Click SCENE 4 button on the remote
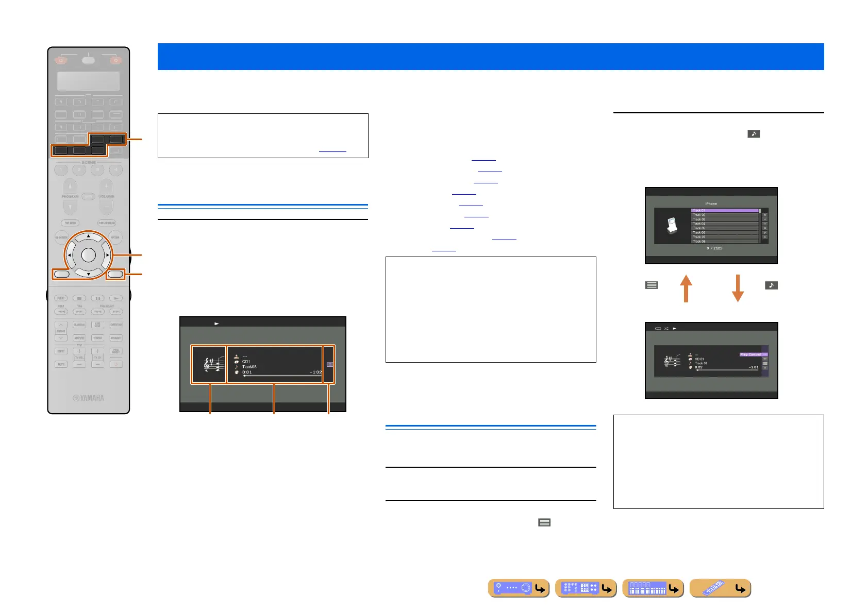Viewport: 868px width, 613px height. [x=116, y=170]
